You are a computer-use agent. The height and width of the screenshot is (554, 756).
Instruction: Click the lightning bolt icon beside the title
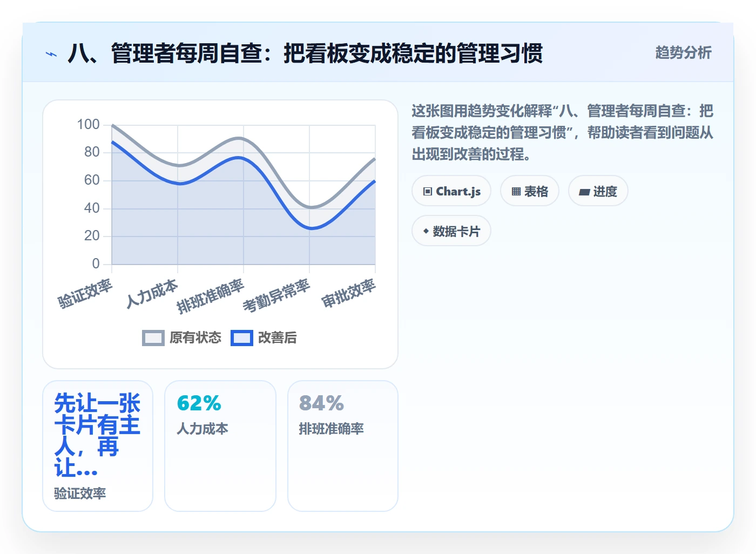pyautogui.click(x=51, y=54)
